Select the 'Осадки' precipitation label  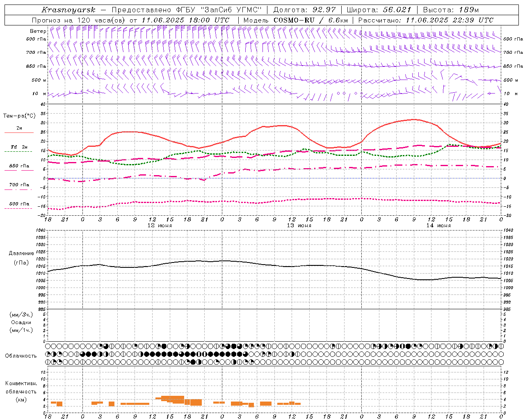click(21, 322)
